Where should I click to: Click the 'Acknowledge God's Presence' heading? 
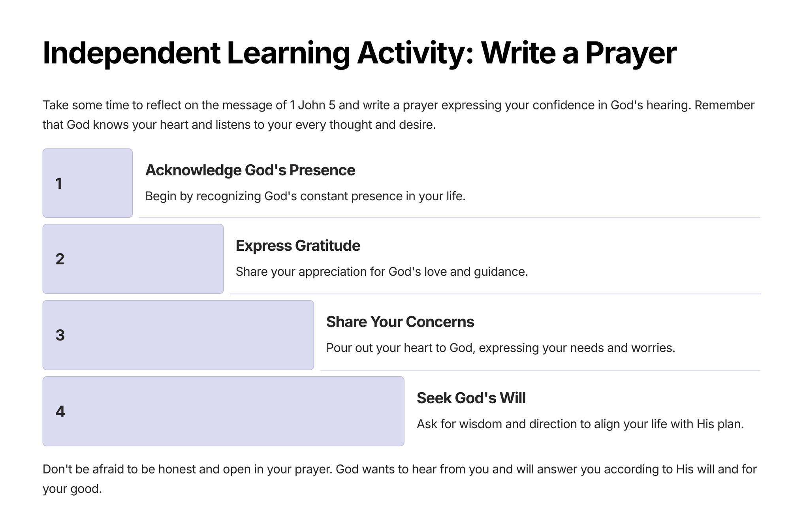click(x=250, y=170)
